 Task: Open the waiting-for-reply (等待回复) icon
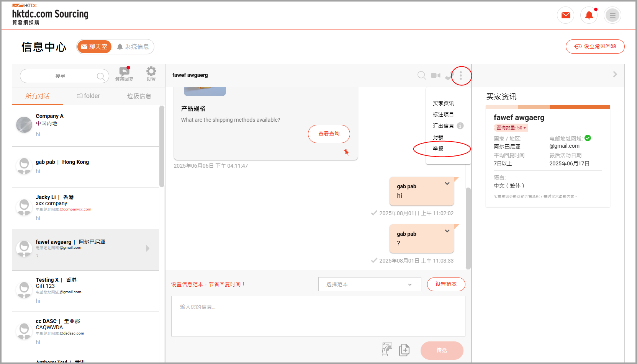pyautogui.click(x=124, y=74)
